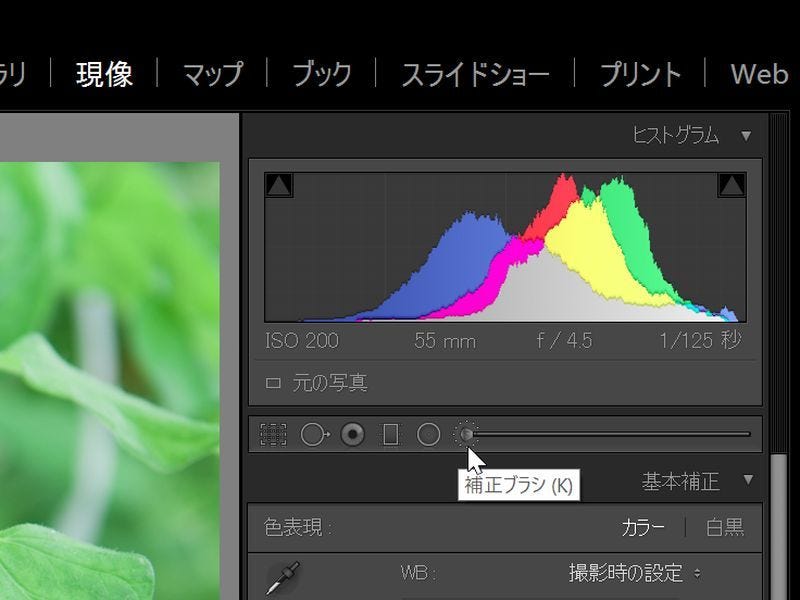
Task: Select the Spot Removal tool icon
Action: point(315,435)
